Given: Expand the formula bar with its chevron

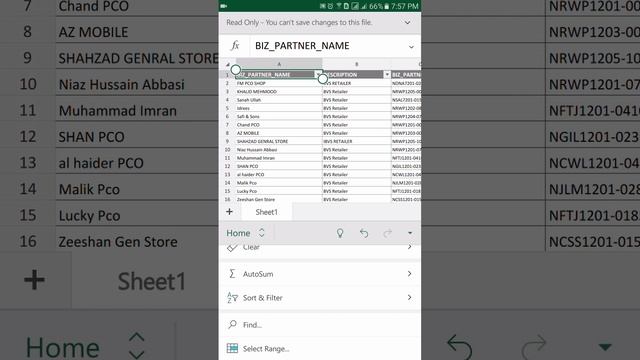Looking at the screenshot, I should point(411,47).
